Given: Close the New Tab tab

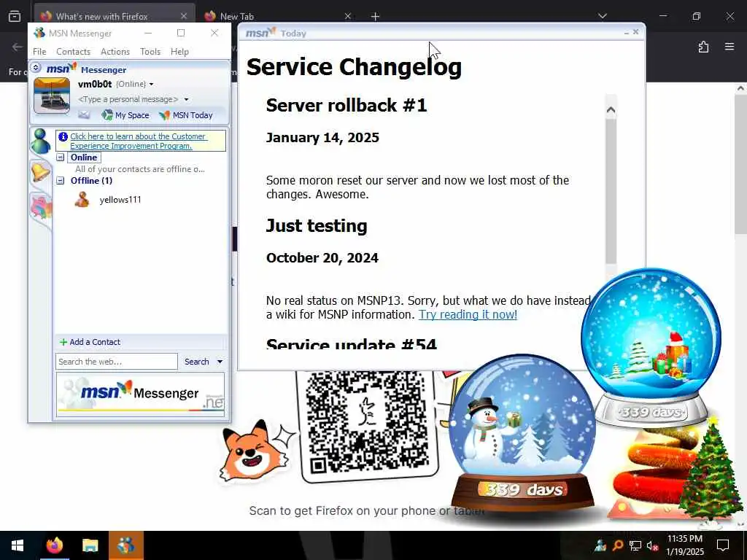Looking at the screenshot, I should pyautogui.click(x=348, y=16).
